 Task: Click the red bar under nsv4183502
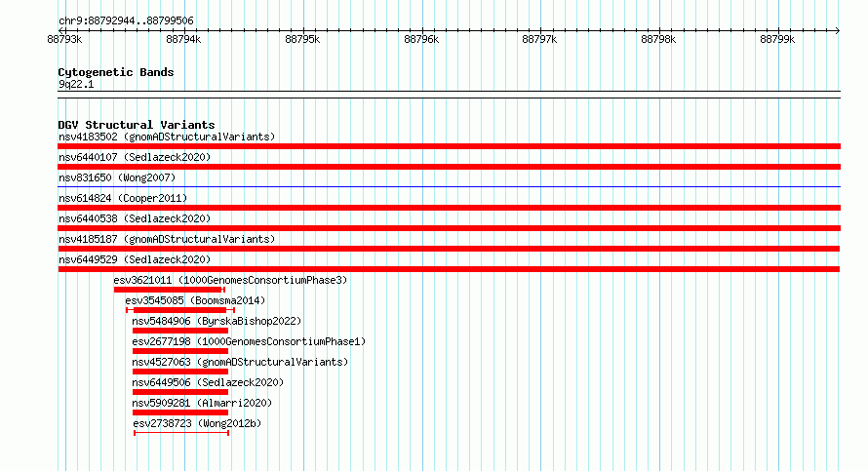(449, 146)
